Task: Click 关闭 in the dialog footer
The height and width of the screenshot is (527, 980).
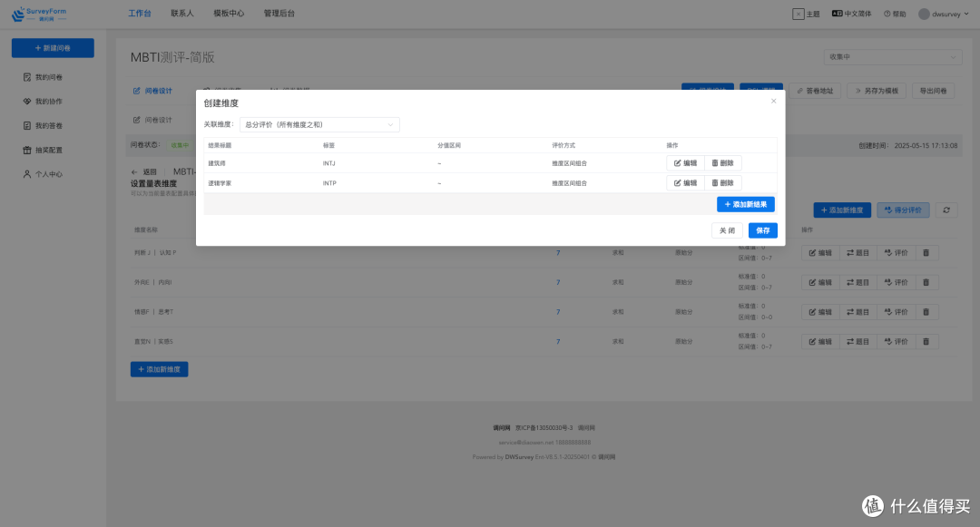Action: pos(727,230)
